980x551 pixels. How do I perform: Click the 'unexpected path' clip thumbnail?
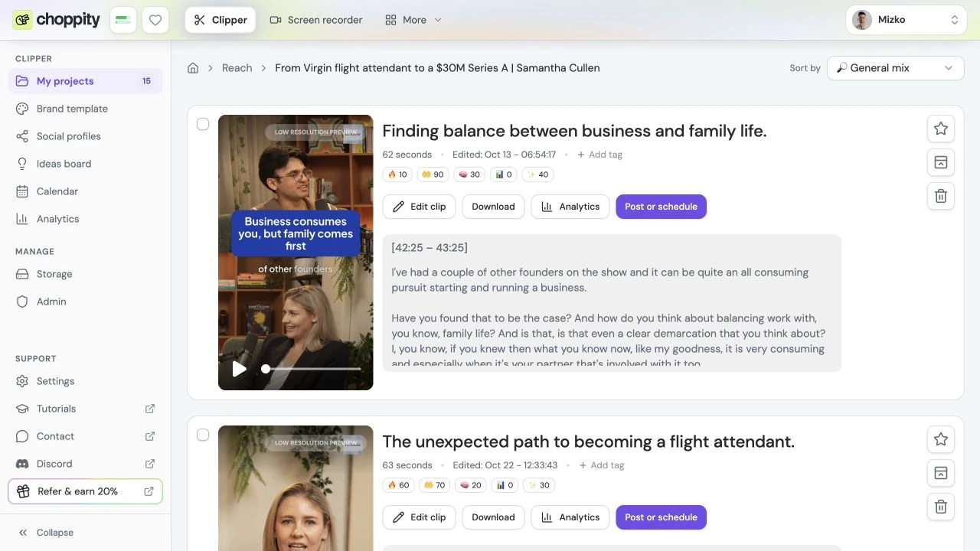click(296, 488)
